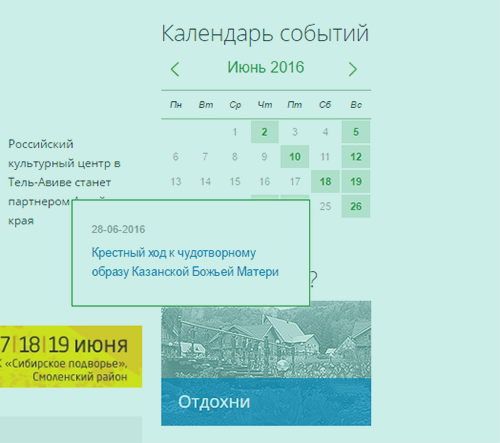The height and width of the screenshot is (443, 500).
Task: Click calendar day 16
Action: pyautogui.click(x=265, y=181)
